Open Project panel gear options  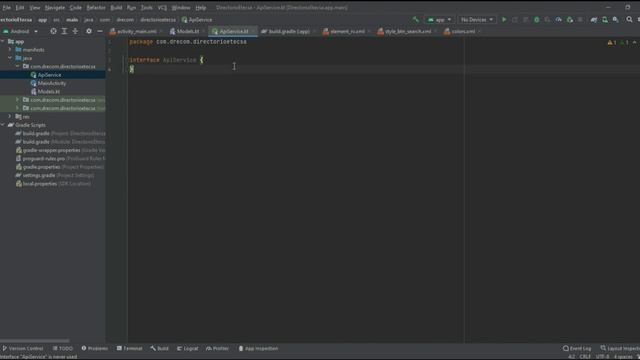[89, 31]
